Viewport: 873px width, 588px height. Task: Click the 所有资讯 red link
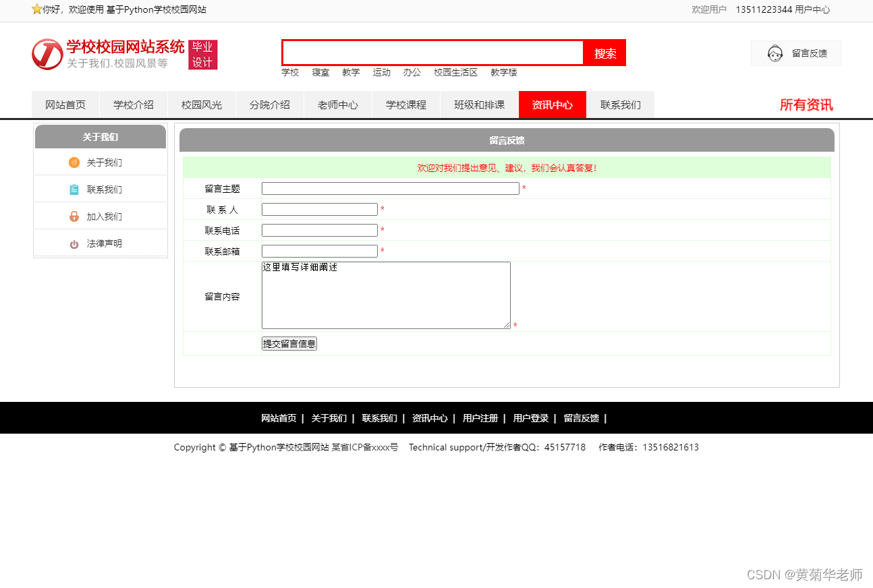(x=806, y=105)
